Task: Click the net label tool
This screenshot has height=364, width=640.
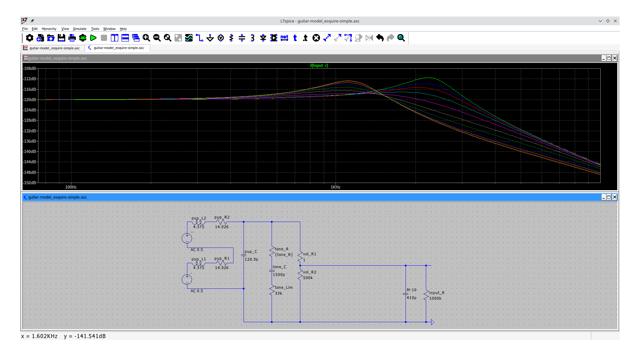Action: [284, 38]
